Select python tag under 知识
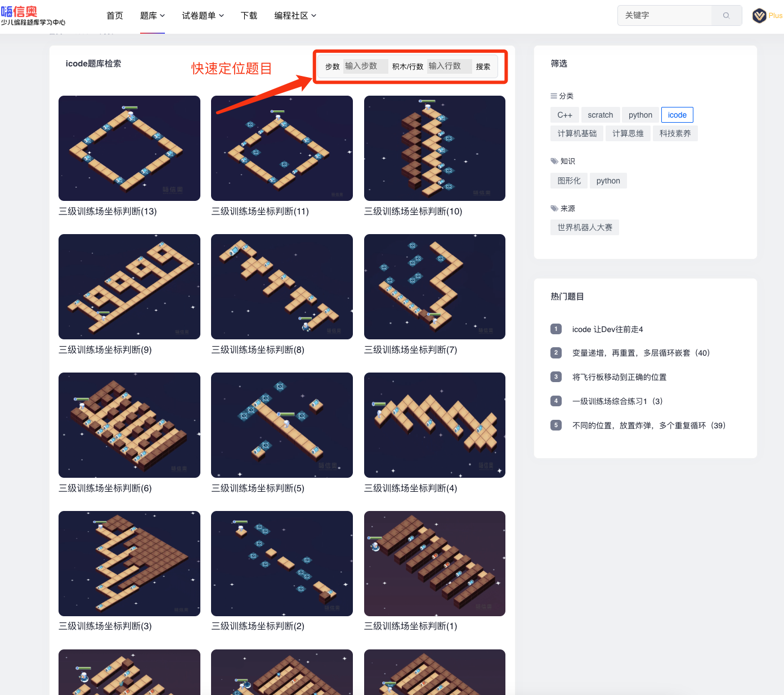The height and width of the screenshot is (695, 784). tap(608, 181)
